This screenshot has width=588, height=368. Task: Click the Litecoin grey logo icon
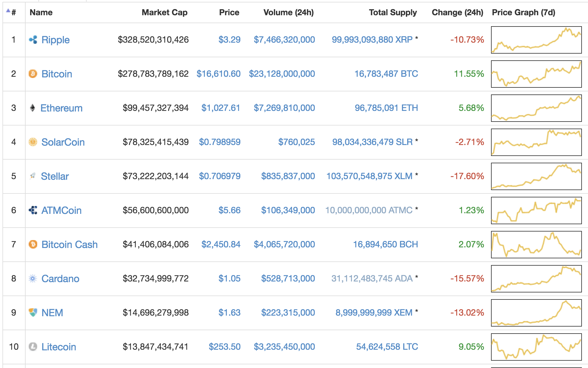coord(33,347)
